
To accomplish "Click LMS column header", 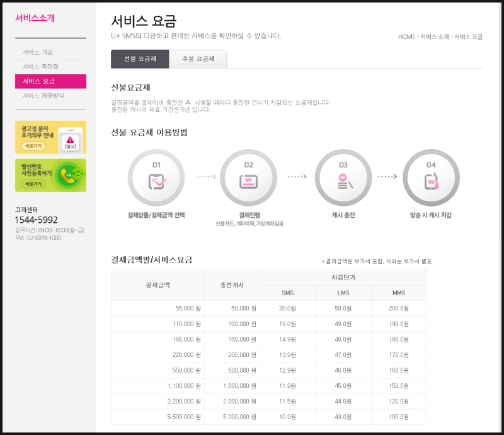I will pos(343,293).
